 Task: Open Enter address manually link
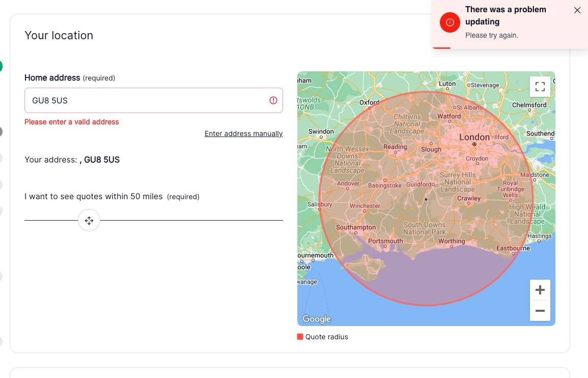coord(243,133)
